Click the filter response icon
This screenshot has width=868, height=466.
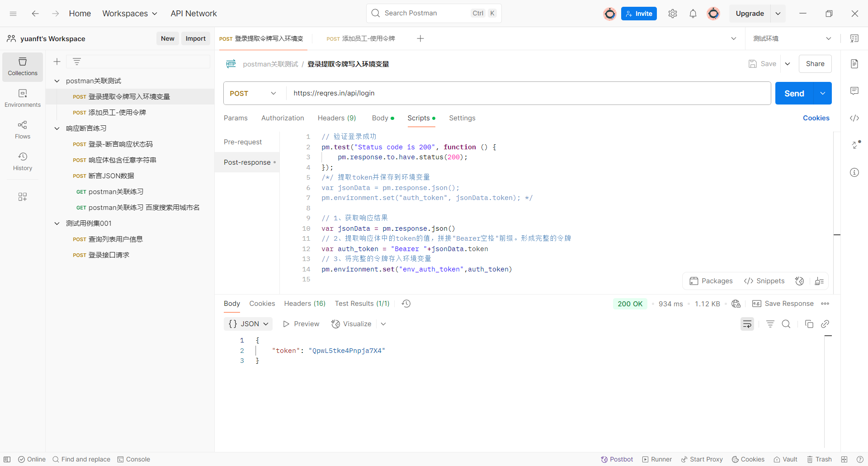[770, 324]
